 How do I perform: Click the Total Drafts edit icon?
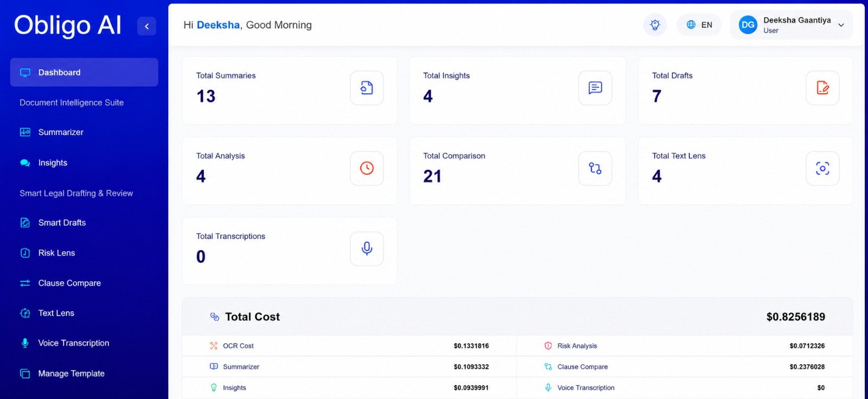click(x=822, y=88)
